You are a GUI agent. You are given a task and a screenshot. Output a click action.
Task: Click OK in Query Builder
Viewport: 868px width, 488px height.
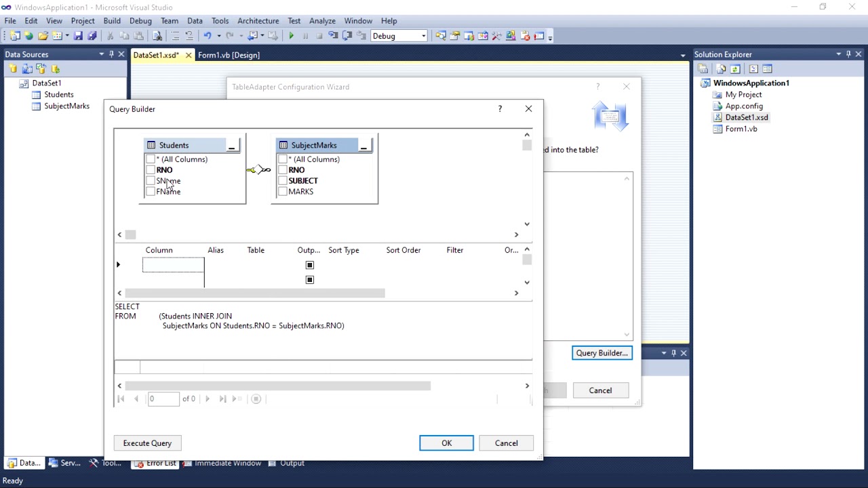[446, 443]
